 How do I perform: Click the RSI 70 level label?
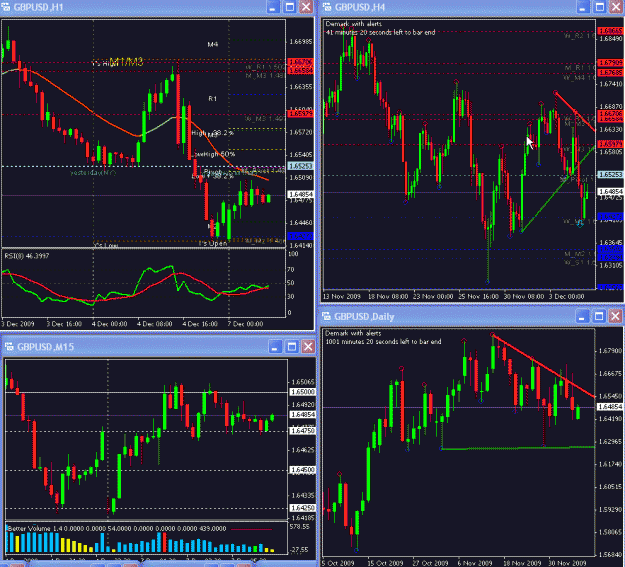coord(291,270)
